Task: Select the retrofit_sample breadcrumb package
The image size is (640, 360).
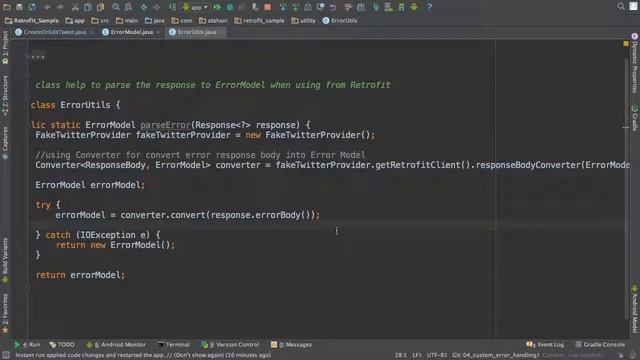Action: [x=259, y=20]
